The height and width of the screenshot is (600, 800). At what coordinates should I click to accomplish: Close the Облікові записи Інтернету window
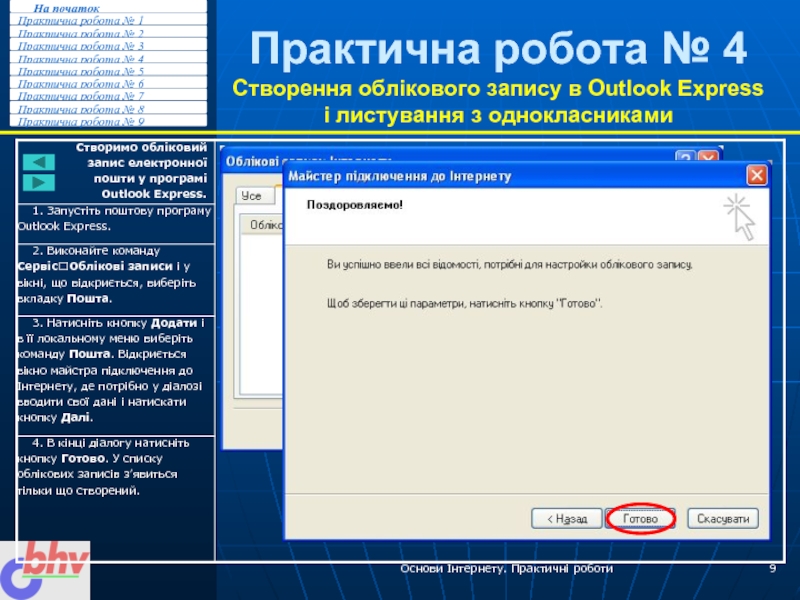coord(709,156)
